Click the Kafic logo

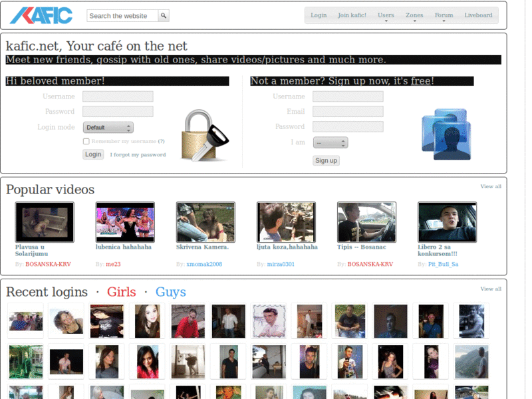click(x=41, y=15)
